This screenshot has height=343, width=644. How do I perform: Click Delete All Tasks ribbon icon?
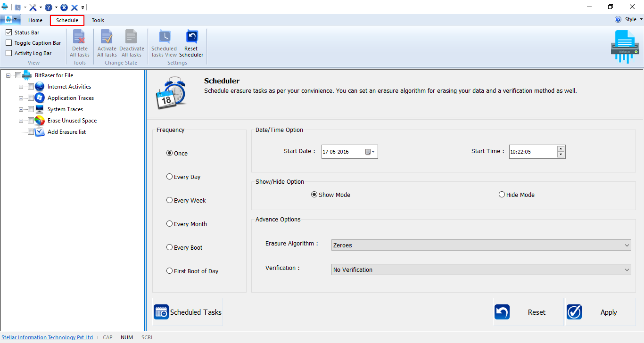pos(80,43)
